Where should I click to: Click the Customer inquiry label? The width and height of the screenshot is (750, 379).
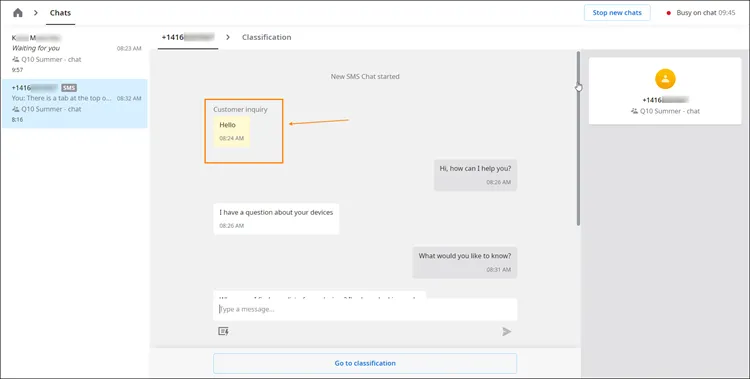point(241,110)
